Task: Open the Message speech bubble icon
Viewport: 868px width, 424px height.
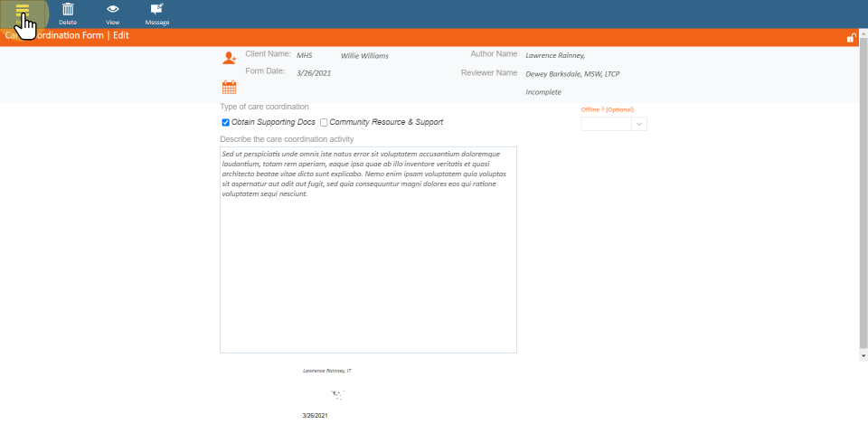Action: pyautogui.click(x=157, y=9)
